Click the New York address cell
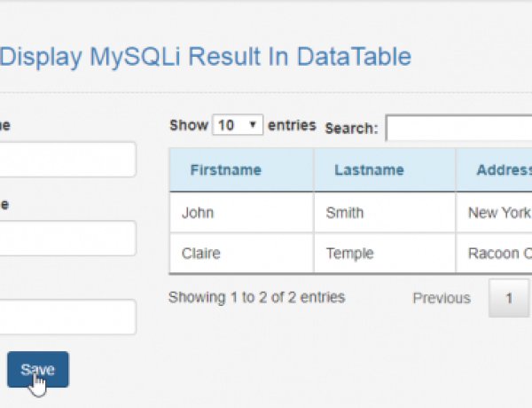This screenshot has width=532, height=408. [498, 213]
